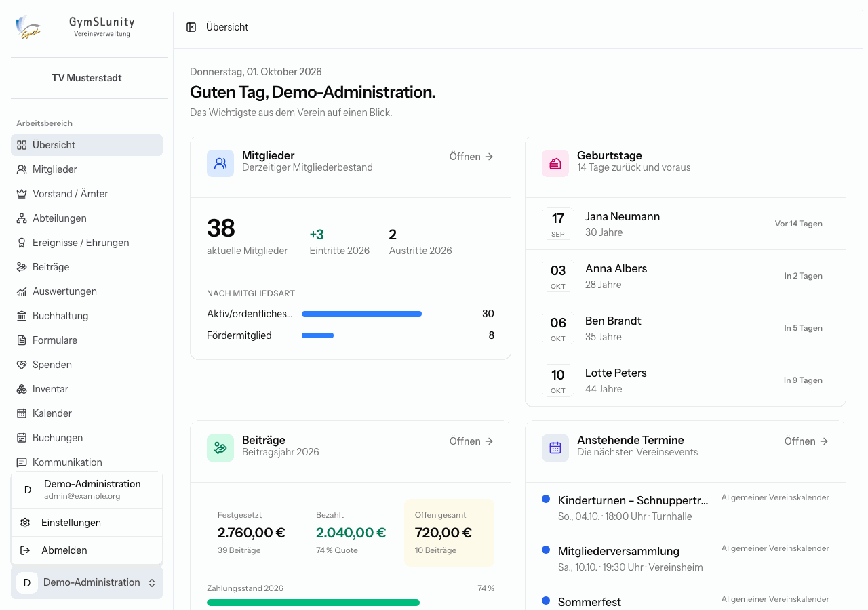
Task: Select Einstellungen from the user menu
Action: tap(87, 523)
